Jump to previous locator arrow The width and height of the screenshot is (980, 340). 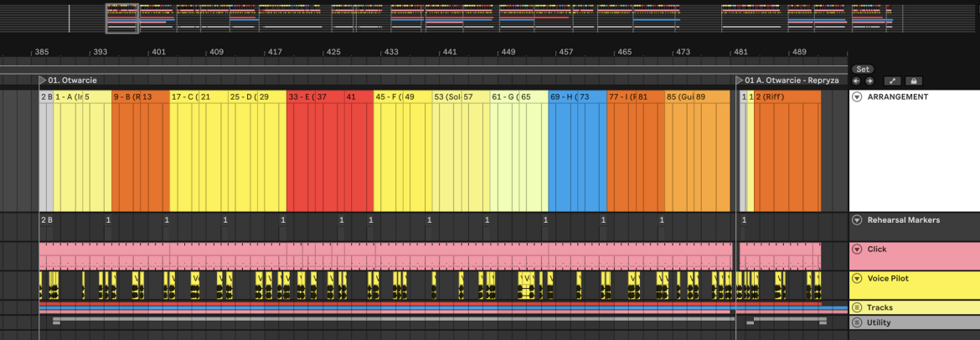(x=856, y=81)
